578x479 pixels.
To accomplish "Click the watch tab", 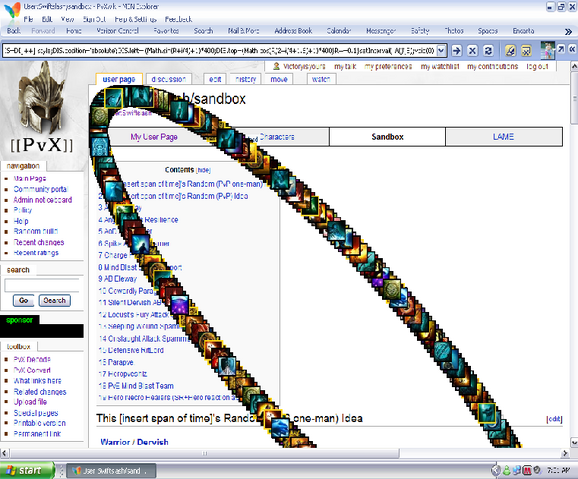I will click(321, 79).
